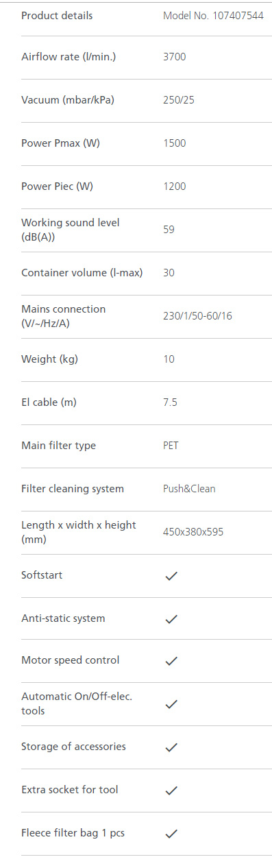Screen dimensions: 272x868
Task: Click the Anti-static system checkmark icon
Action: [171, 619]
